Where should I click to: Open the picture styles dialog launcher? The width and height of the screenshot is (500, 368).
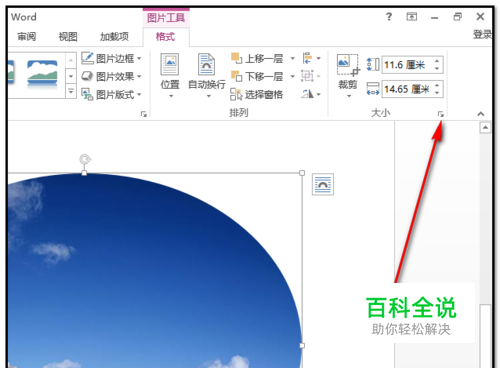coord(144,114)
